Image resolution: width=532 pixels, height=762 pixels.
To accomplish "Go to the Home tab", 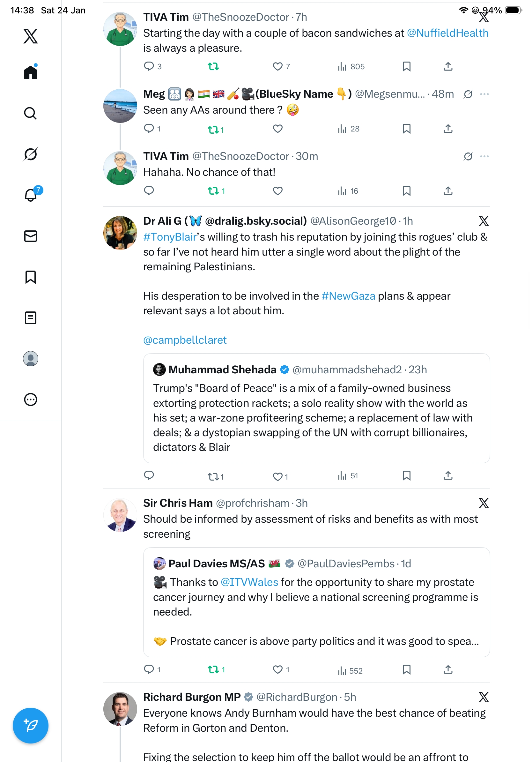I will click(30, 72).
